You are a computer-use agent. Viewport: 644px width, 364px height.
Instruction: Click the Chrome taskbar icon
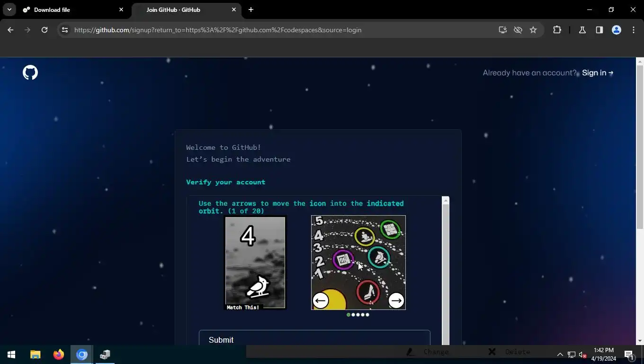pos(82,355)
